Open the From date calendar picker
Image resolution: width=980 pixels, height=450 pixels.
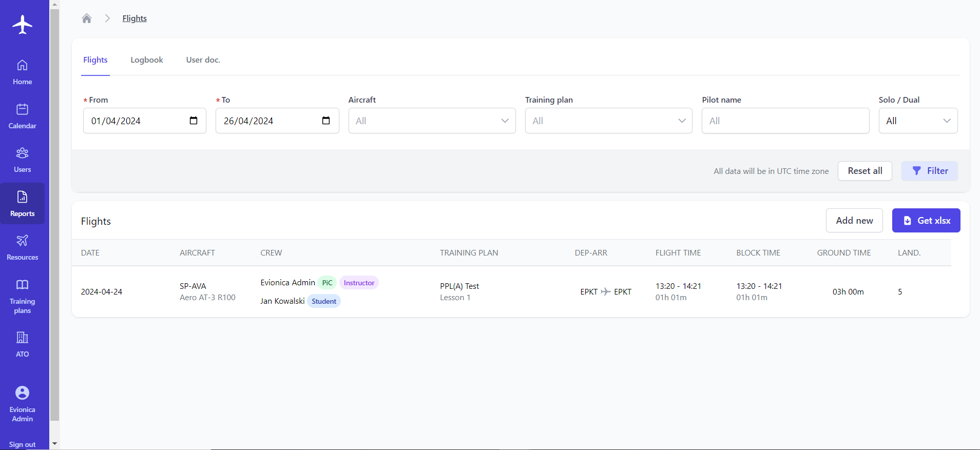[x=194, y=121]
